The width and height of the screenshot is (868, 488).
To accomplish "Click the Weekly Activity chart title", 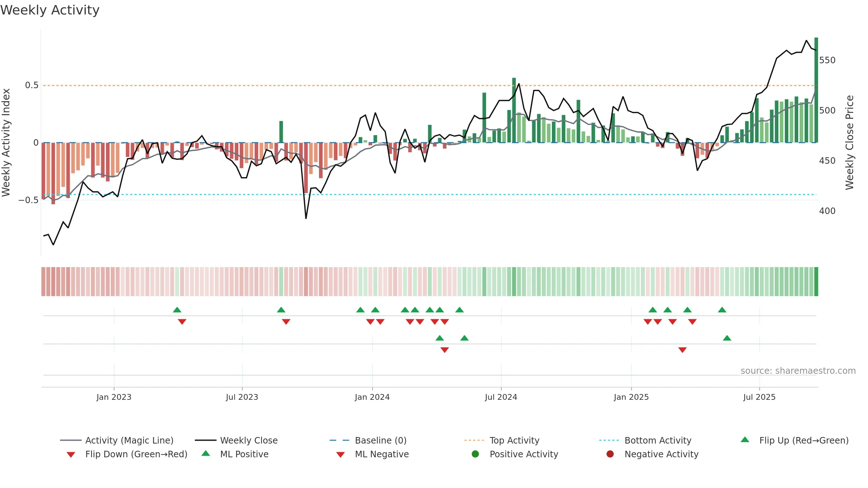I will [50, 10].
